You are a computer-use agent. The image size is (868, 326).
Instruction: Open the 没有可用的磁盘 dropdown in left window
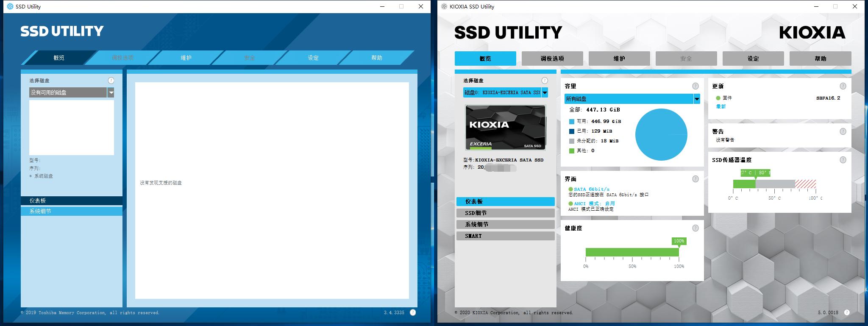pyautogui.click(x=111, y=92)
